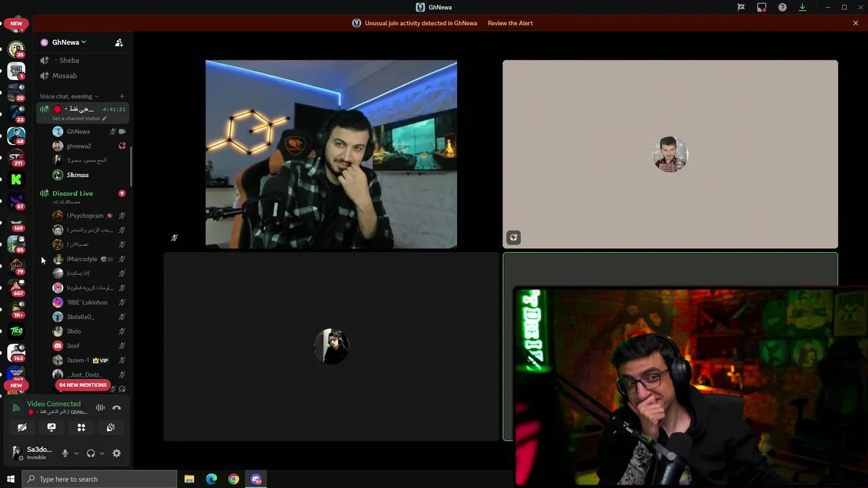Toggle camera off in voice panel
868x488 pixels.
click(22, 427)
